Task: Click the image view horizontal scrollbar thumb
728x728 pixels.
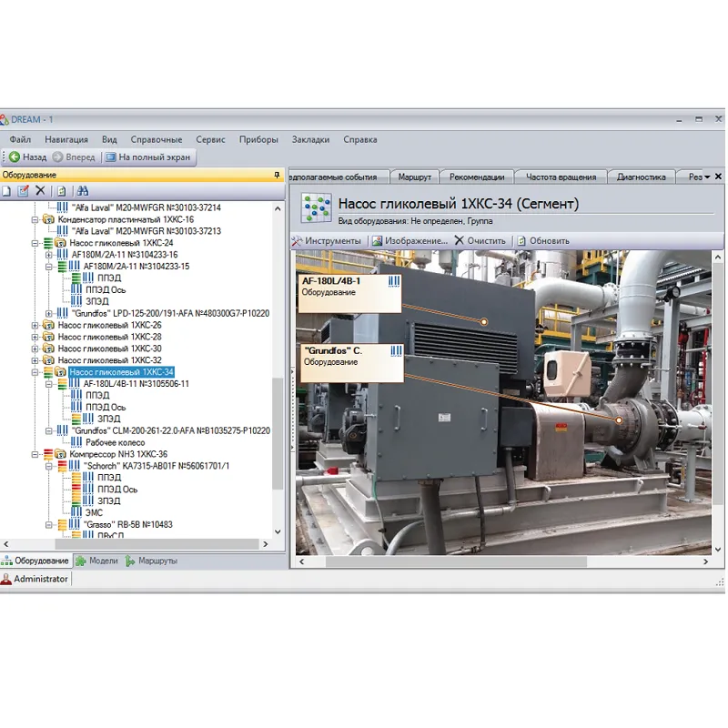Action: coord(456,561)
